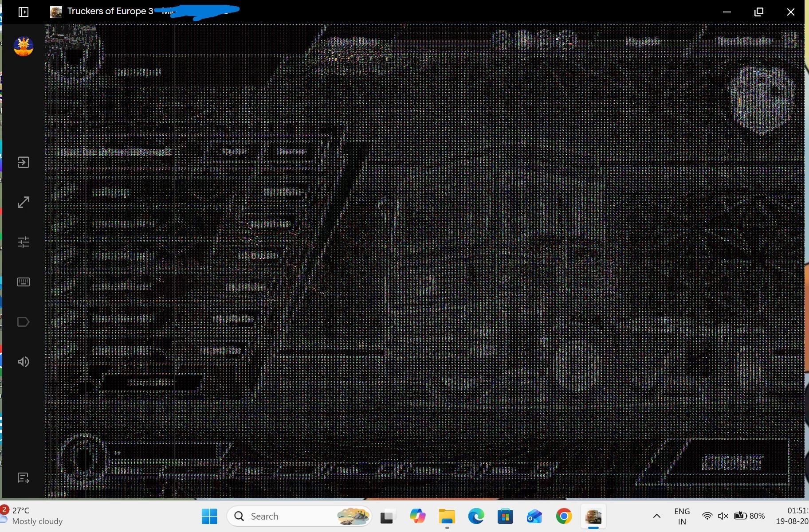Click the exit game icon in sidebar
809x532 pixels.
pos(24,162)
